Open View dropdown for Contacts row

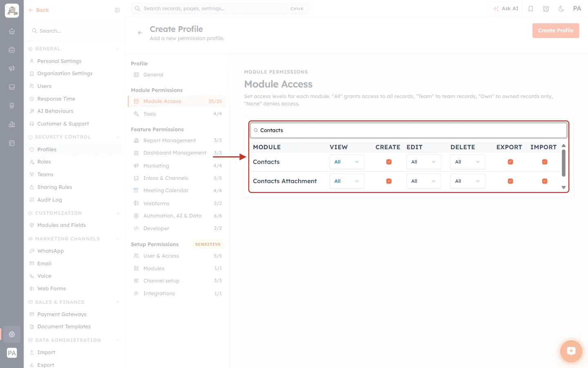pos(347,162)
